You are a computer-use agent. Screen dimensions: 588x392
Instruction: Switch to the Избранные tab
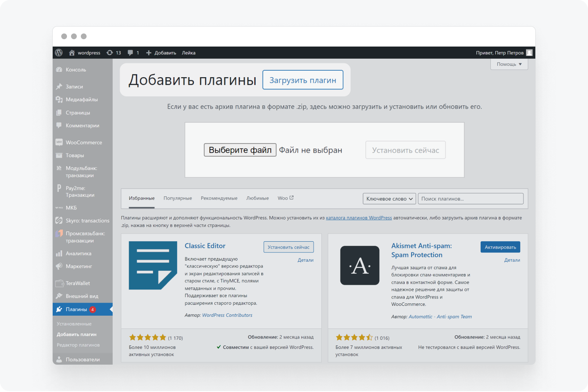coord(142,198)
